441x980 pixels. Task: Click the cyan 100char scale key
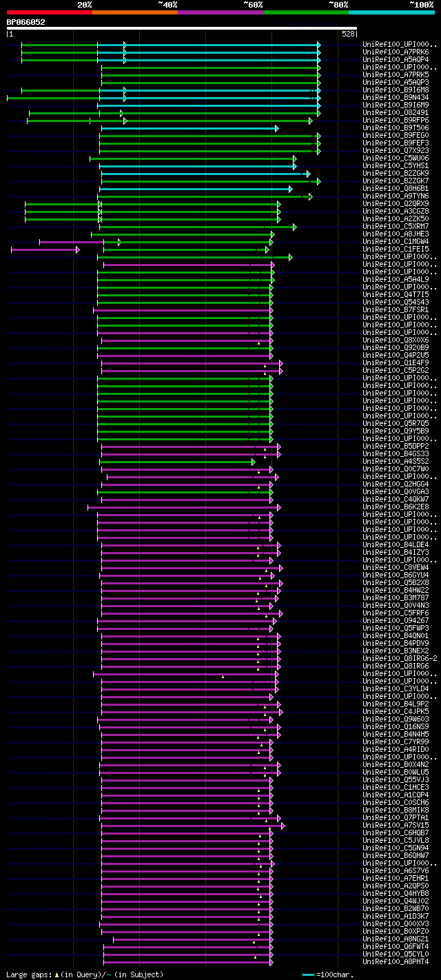tap(308, 974)
